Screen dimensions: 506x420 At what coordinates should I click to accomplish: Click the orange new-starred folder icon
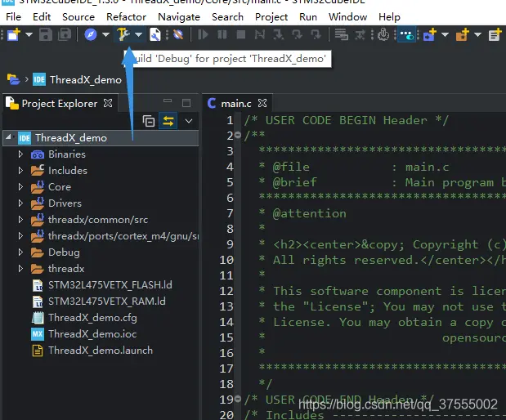[463, 34]
